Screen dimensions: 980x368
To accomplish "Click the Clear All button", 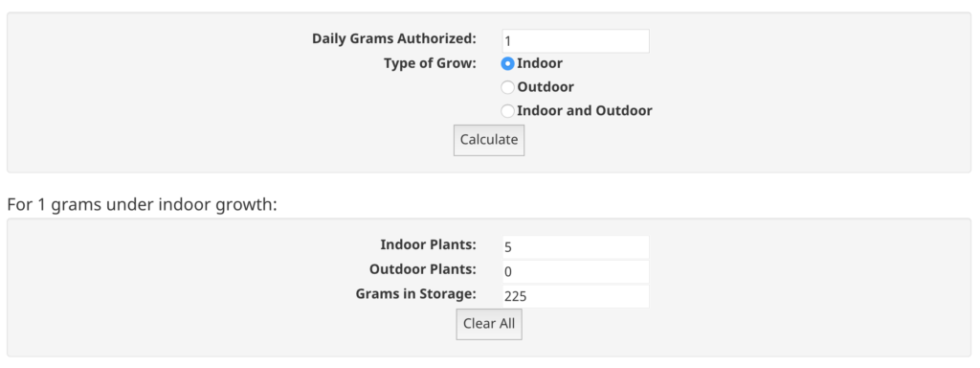I will click(489, 324).
